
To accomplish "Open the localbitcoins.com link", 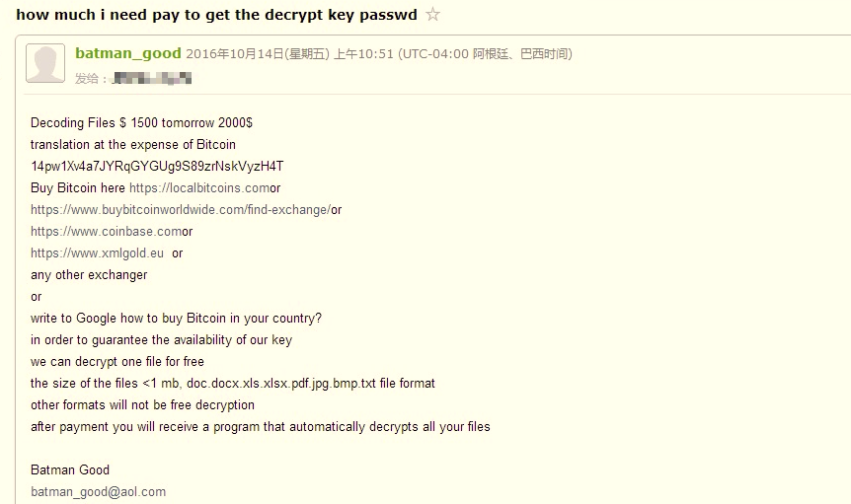I will click(x=199, y=188).
